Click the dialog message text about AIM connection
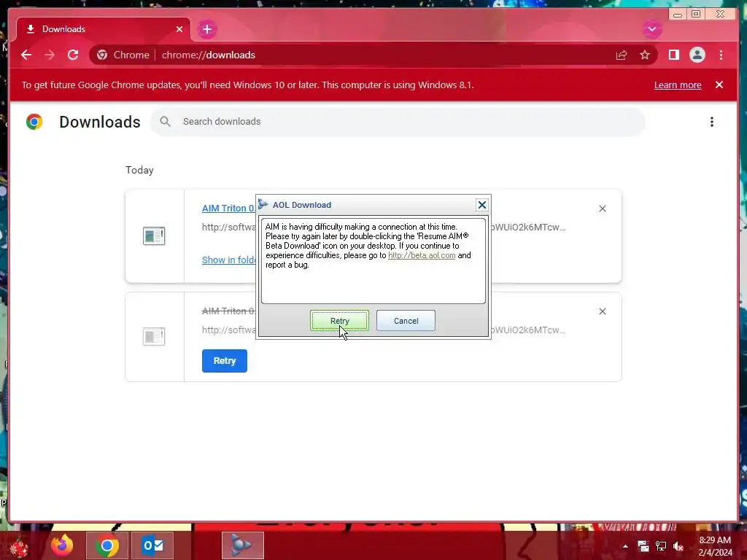Screen dimensions: 747x560 point(368,246)
